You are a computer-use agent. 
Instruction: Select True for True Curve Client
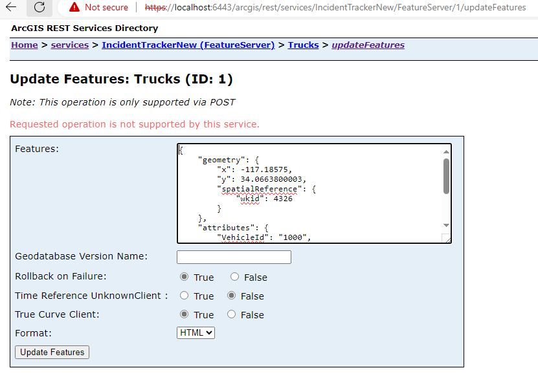pyautogui.click(x=184, y=314)
